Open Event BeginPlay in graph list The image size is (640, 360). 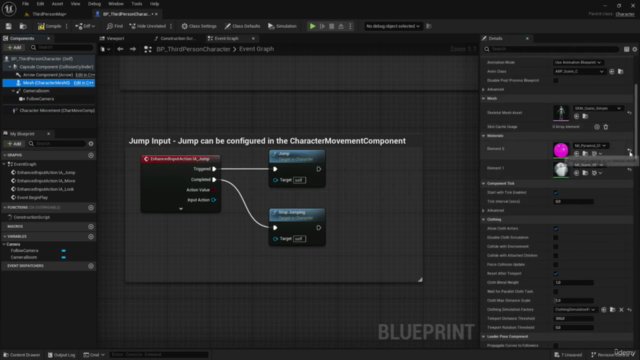pyautogui.click(x=32, y=198)
